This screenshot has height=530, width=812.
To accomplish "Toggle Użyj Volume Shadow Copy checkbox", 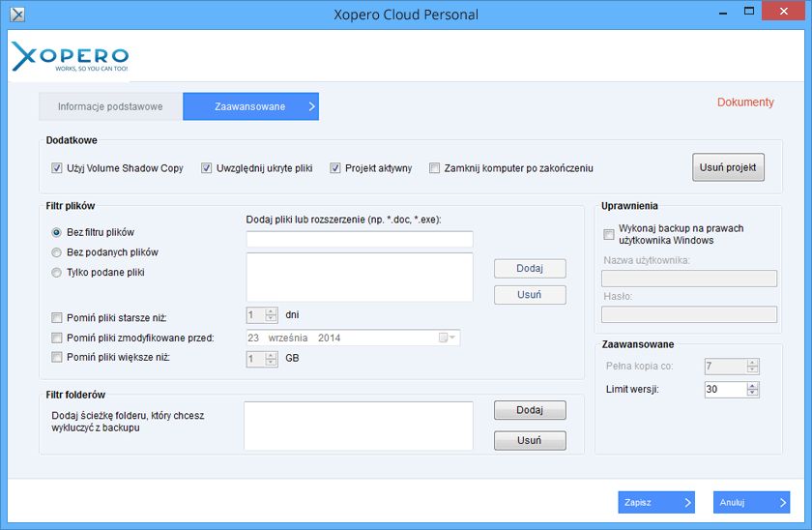I will click(x=57, y=168).
